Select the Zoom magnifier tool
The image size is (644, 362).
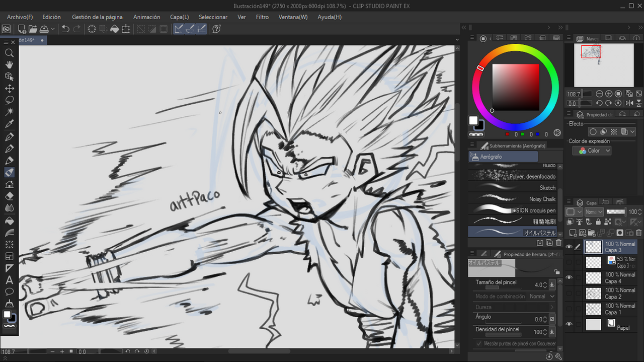[x=9, y=53]
